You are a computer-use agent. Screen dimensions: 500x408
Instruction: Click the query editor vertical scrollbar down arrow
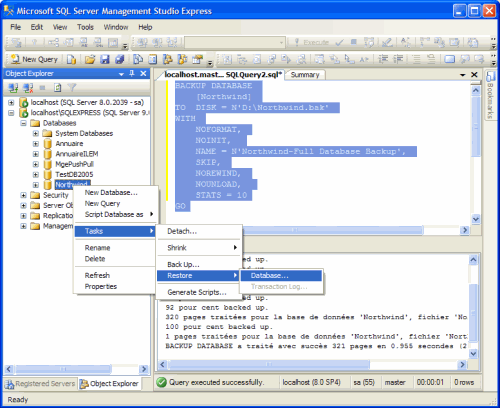click(476, 219)
